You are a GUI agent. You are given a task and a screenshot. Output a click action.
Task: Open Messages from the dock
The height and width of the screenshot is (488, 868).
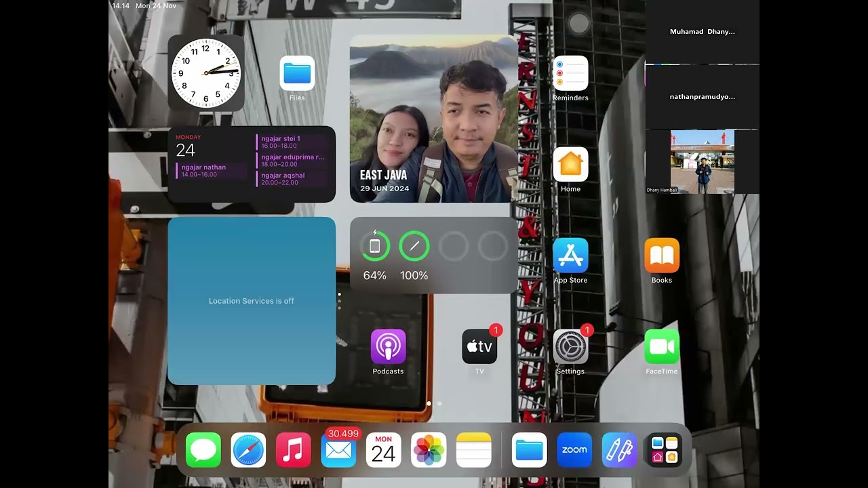203,450
